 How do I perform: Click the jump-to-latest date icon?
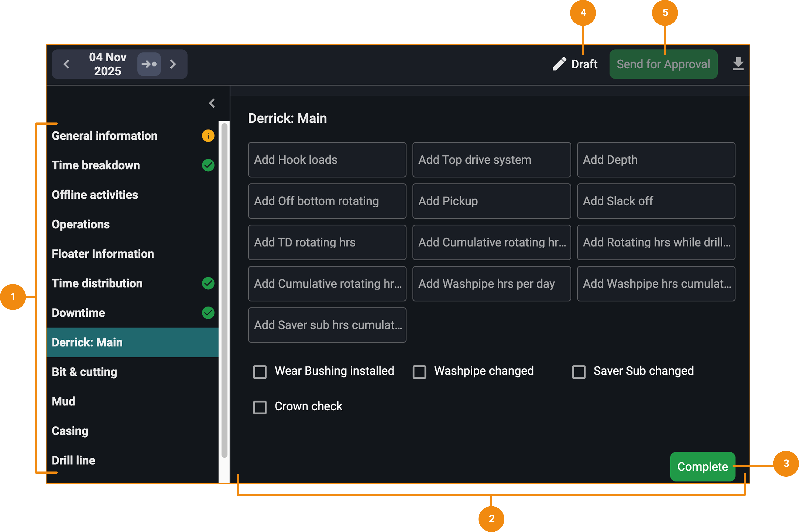[149, 64]
